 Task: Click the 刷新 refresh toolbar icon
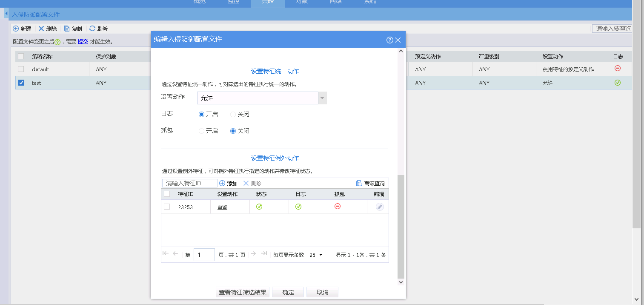(x=92, y=29)
